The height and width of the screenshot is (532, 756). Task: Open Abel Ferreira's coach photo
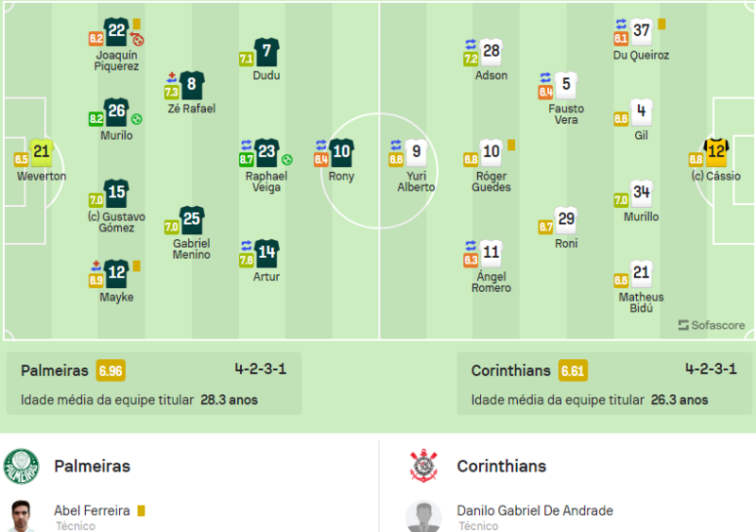[x=22, y=516]
